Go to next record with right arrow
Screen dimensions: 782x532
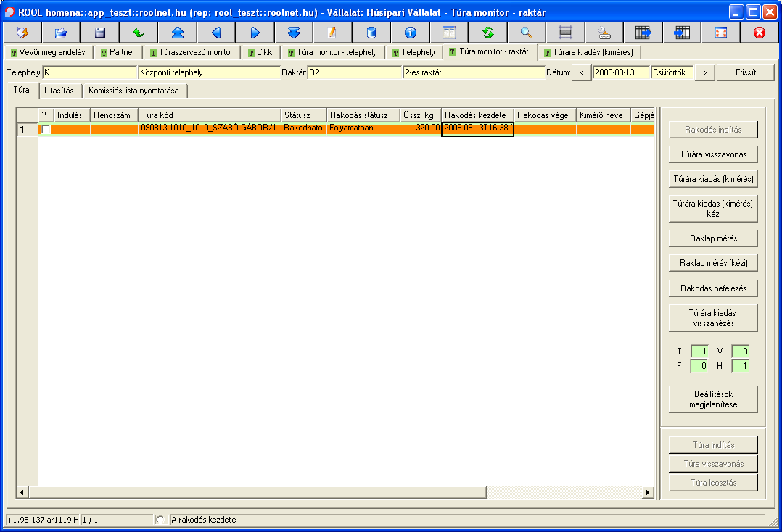pyautogui.click(x=255, y=33)
